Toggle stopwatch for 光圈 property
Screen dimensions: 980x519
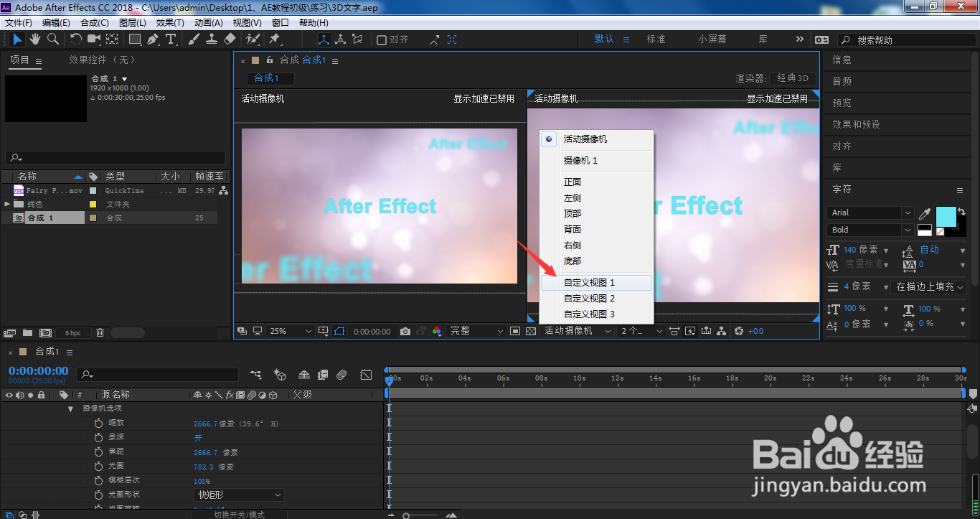tap(98, 467)
